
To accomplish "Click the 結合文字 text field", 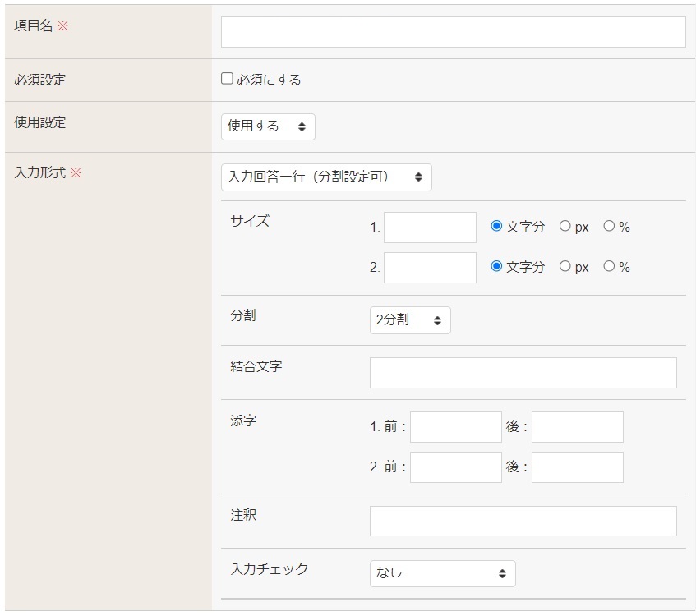I will [523, 373].
